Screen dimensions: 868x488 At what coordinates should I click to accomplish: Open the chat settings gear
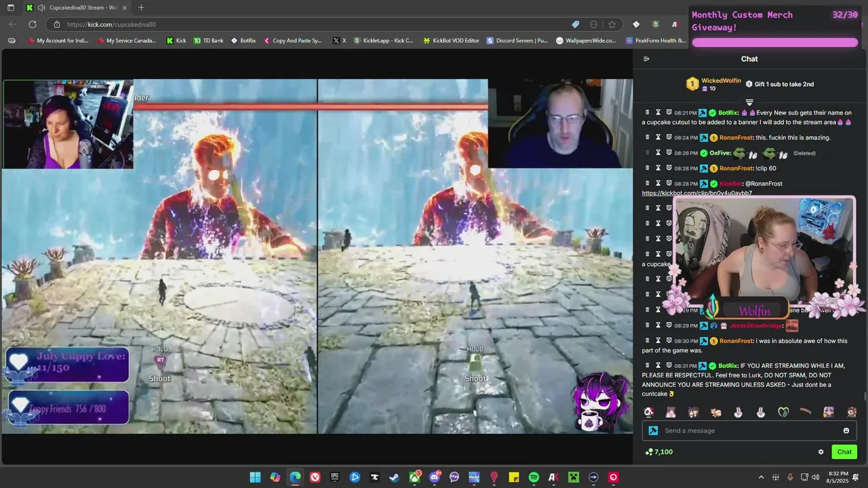(821, 452)
